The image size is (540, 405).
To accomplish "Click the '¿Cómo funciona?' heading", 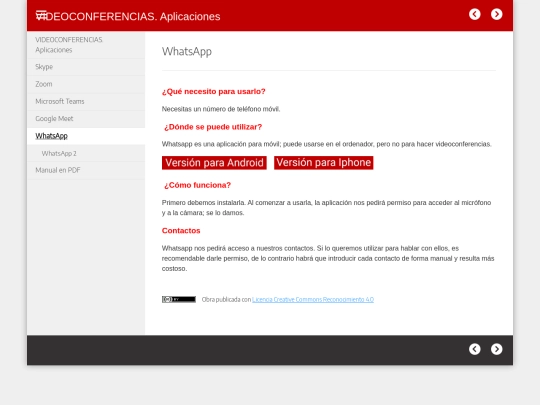I will [x=197, y=185].
